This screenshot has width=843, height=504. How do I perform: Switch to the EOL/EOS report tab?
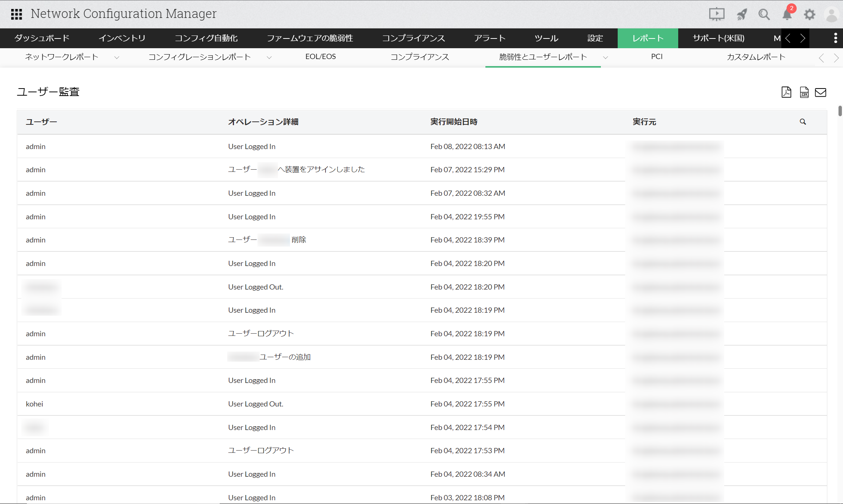(x=320, y=57)
